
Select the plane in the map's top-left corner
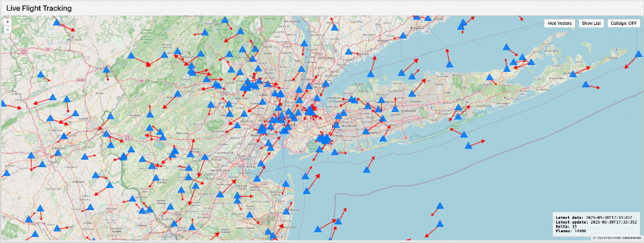click(56, 22)
